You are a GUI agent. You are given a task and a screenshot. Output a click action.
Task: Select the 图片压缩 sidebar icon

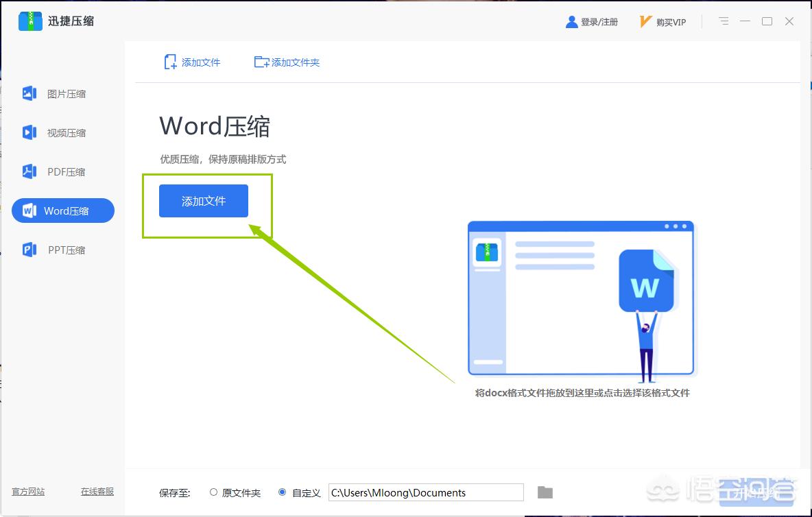(29, 93)
